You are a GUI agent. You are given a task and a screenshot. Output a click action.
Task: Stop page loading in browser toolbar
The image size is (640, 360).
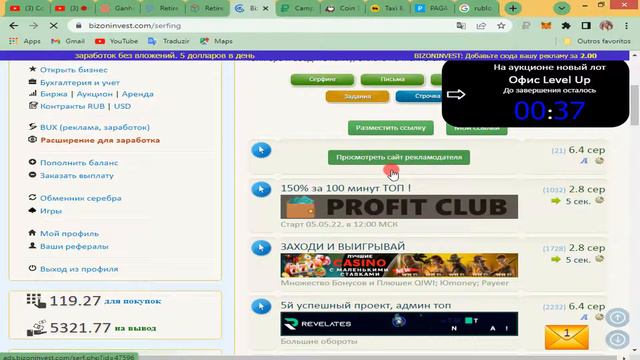[x=53, y=26]
